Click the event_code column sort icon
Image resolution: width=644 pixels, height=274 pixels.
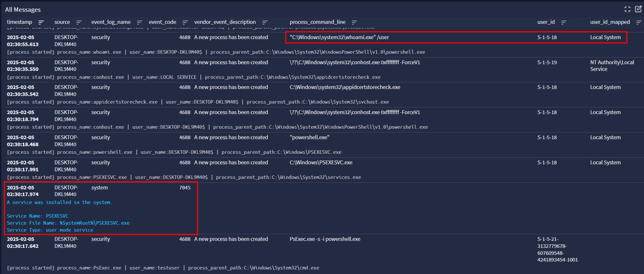(185, 22)
